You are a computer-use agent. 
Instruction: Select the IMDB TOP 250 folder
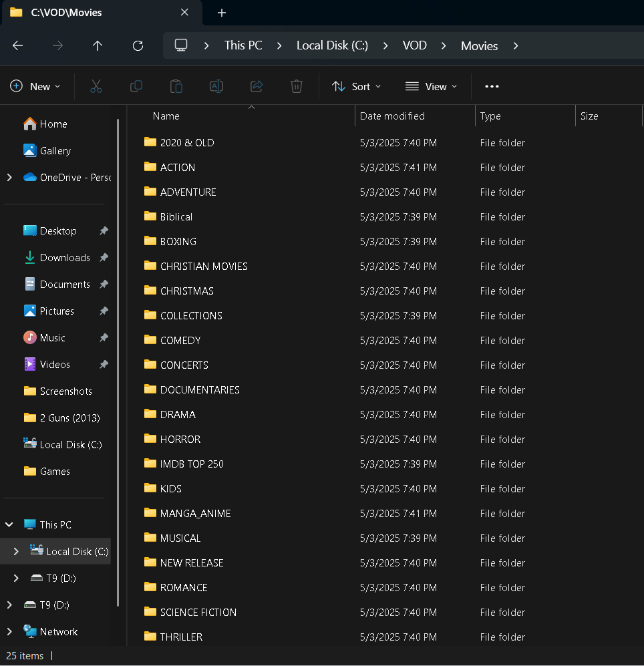[192, 464]
